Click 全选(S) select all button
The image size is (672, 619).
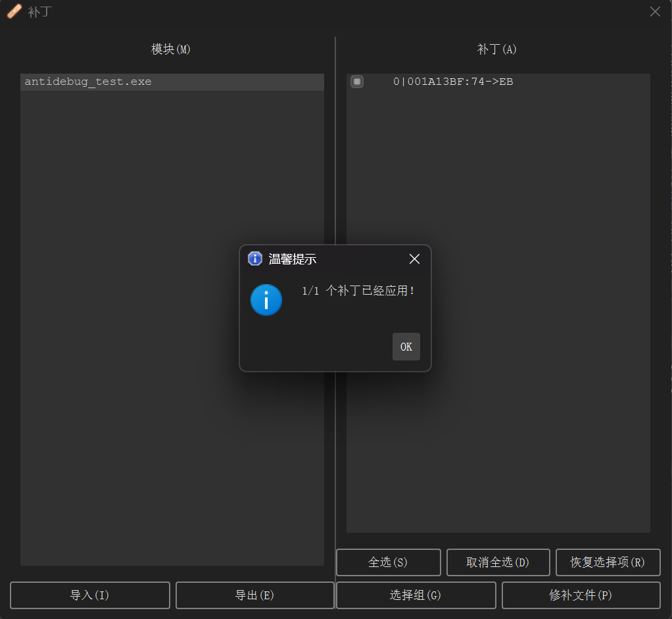pos(389,562)
